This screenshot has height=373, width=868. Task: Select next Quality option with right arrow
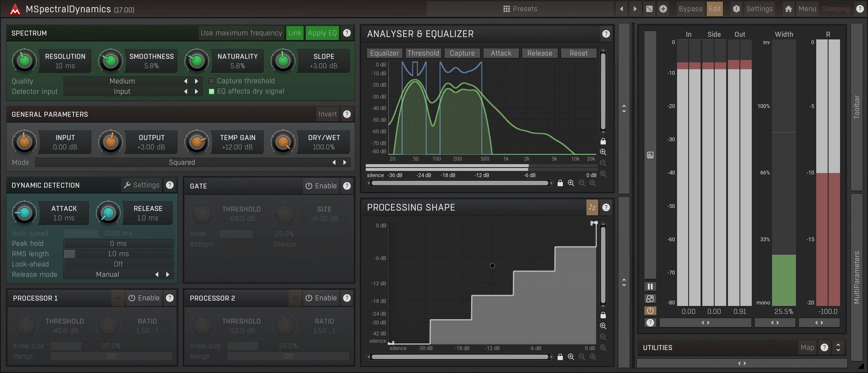pos(197,81)
